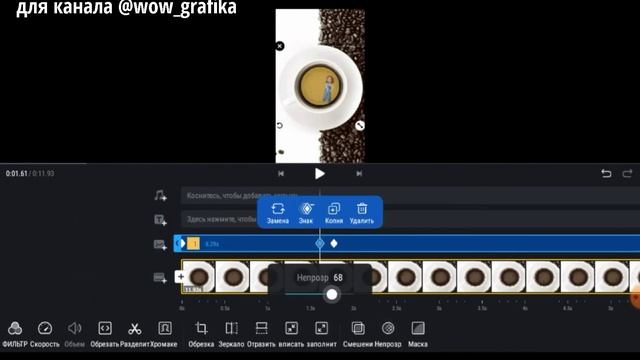This screenshot has width=640, height=360.
Task: Click Удалить delete in popup menu
Action: tap(362, 213)
